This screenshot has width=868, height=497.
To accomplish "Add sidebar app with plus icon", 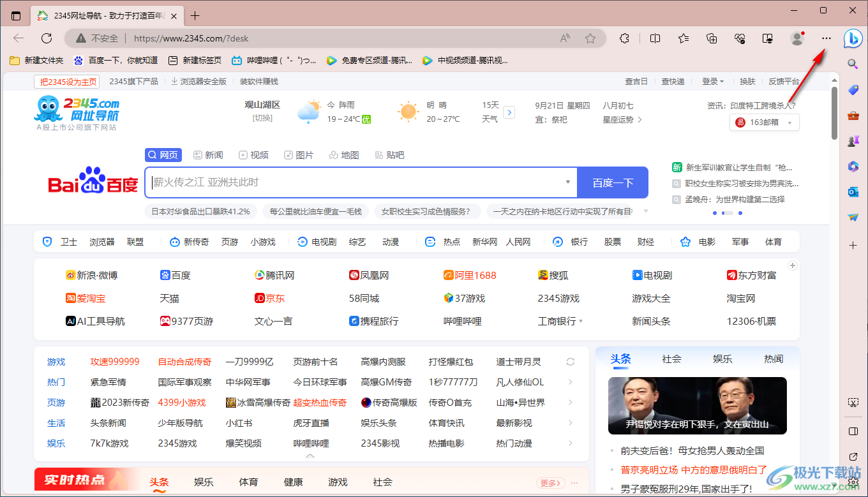I will [x=853, y=245].
